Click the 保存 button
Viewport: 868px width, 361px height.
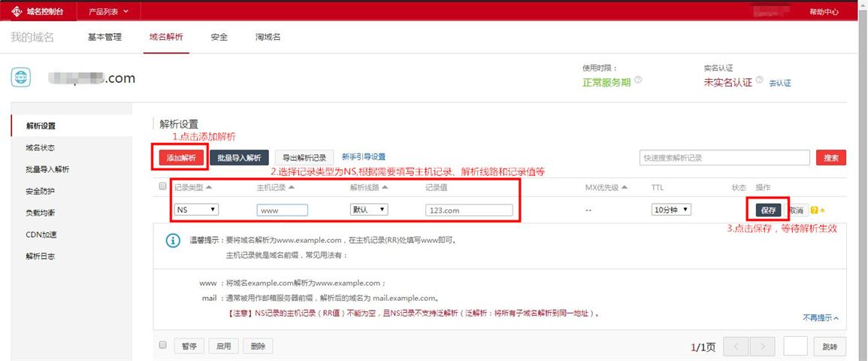(768, 211)
